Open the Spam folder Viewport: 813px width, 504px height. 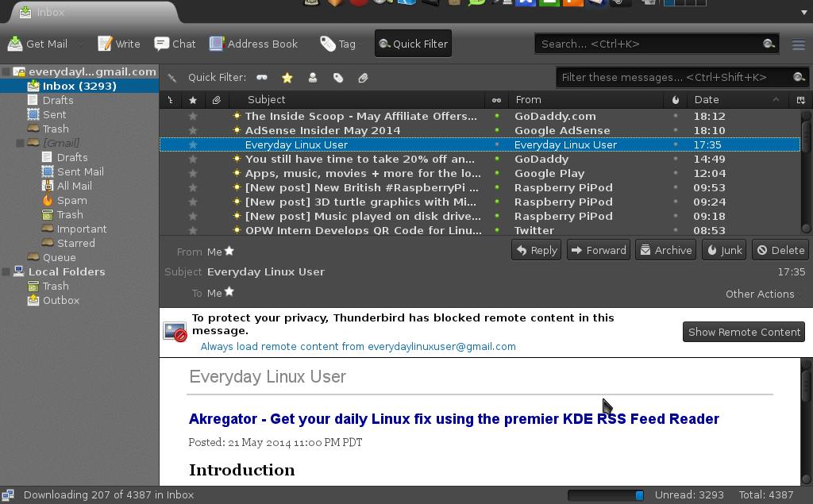71,200
